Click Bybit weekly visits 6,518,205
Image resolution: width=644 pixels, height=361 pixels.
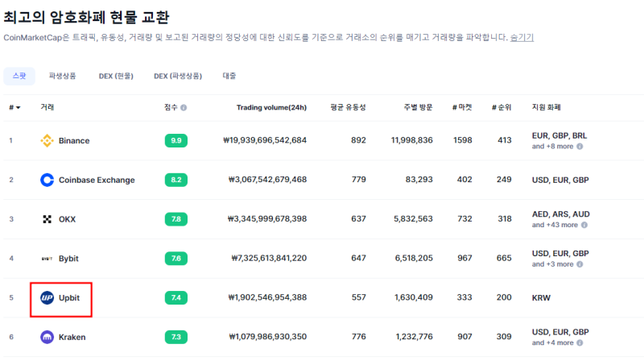click(414, 258)
